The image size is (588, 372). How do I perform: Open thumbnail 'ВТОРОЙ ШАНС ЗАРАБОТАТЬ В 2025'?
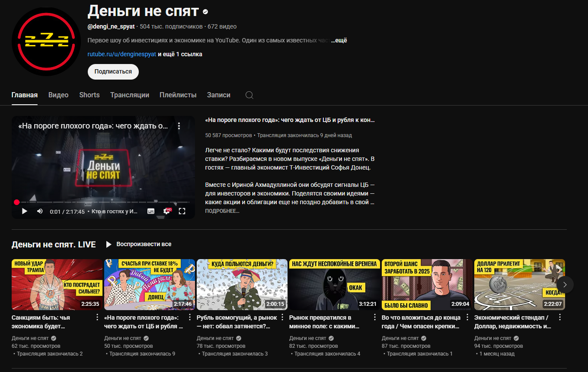click(427, 285)
